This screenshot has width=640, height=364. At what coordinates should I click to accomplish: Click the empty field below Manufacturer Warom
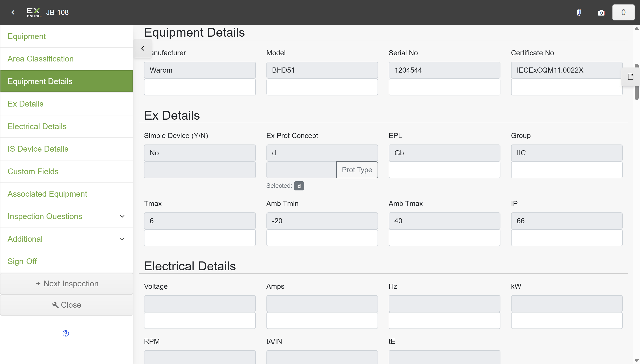pos(200,87)
